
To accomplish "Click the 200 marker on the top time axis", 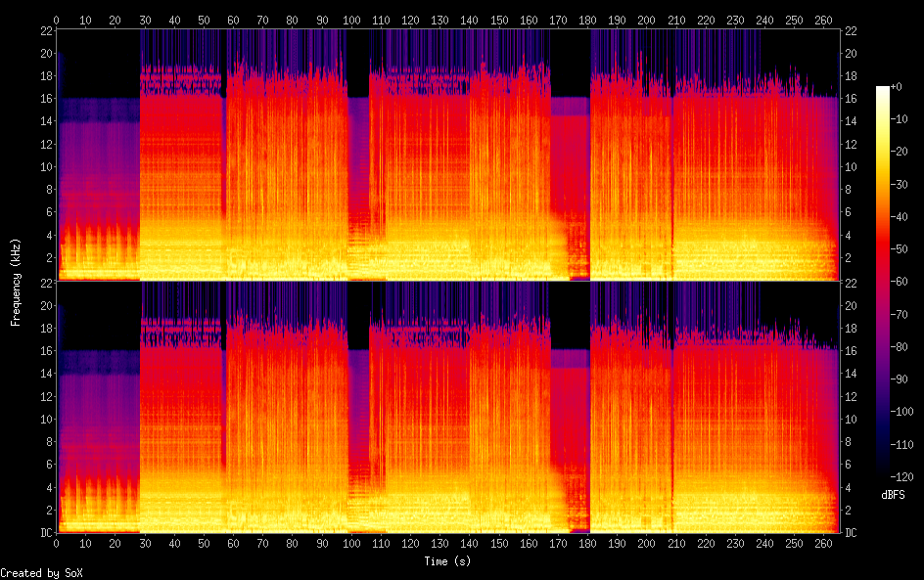I will click(x=647, y=20).
